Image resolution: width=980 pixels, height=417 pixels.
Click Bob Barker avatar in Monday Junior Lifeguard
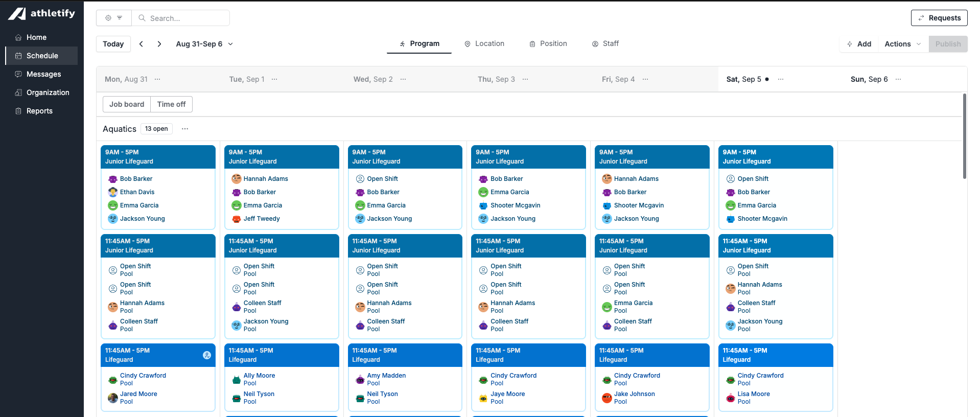pyautogui.click(x=113, y=179)
